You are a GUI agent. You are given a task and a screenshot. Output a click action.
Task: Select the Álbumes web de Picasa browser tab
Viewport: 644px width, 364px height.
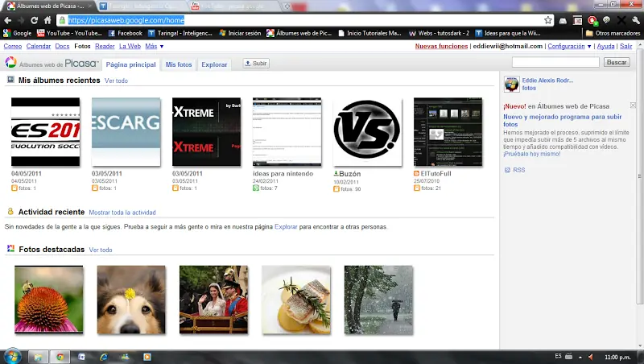point(49,6)
